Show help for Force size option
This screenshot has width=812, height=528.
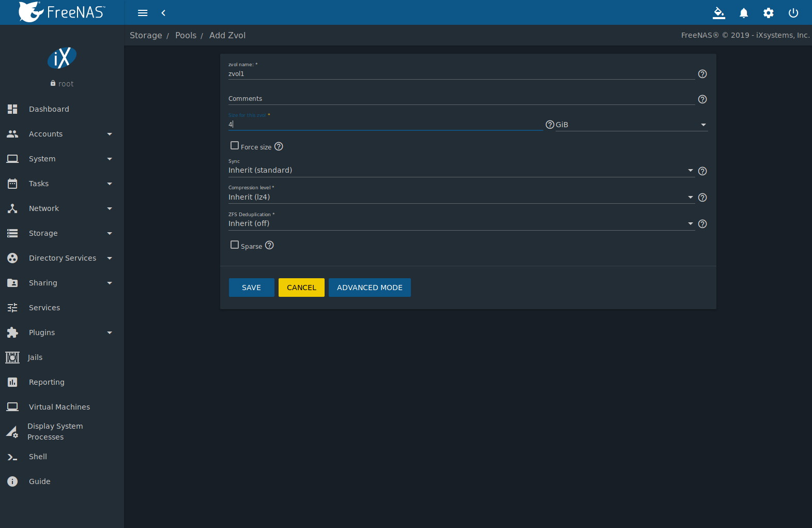click(x=279, y=146)
